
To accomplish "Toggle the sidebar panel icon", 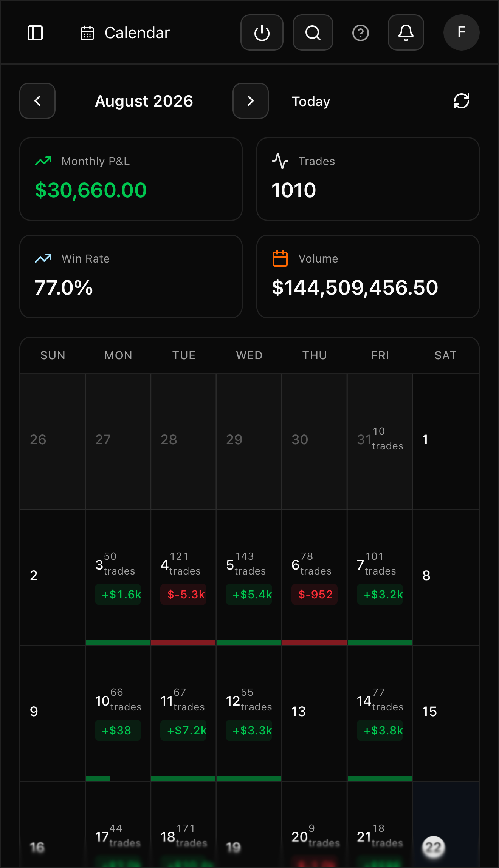I will [35, 33].
